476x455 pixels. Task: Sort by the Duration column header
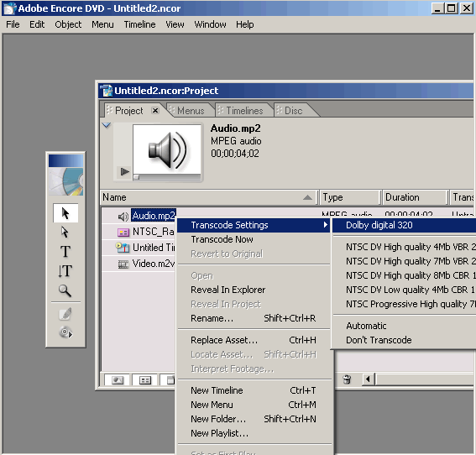tap(415, 197)
